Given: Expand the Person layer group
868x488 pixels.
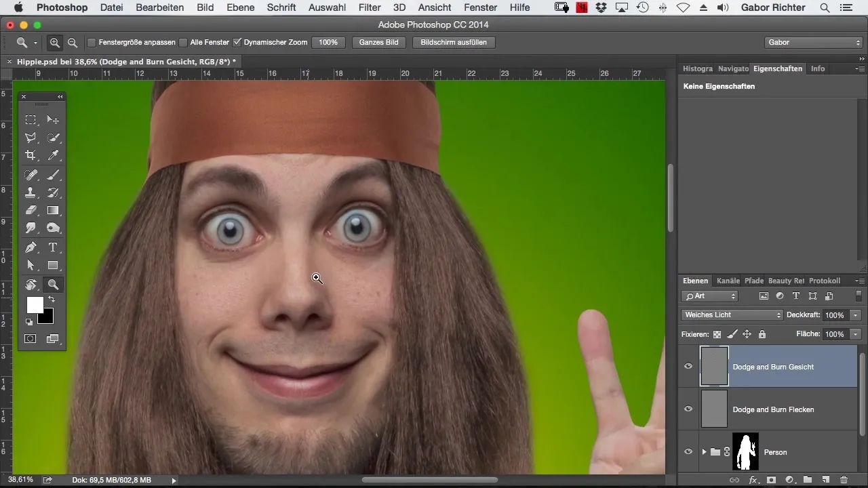Looking at the screenshot, I should pos(704,452).
